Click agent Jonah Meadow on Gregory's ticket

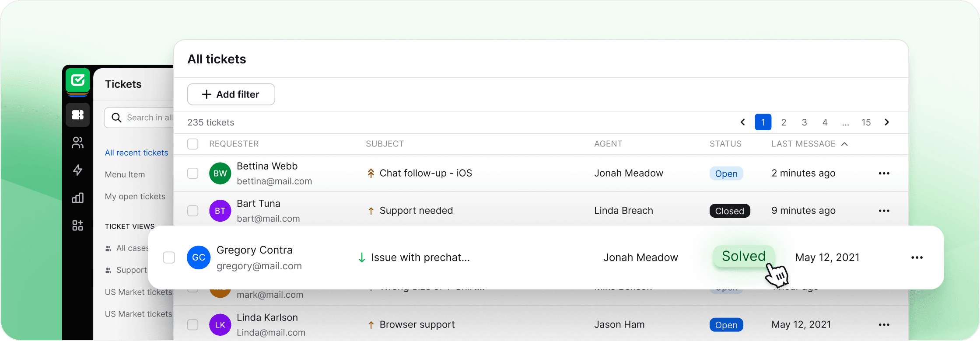click(640, 257)
